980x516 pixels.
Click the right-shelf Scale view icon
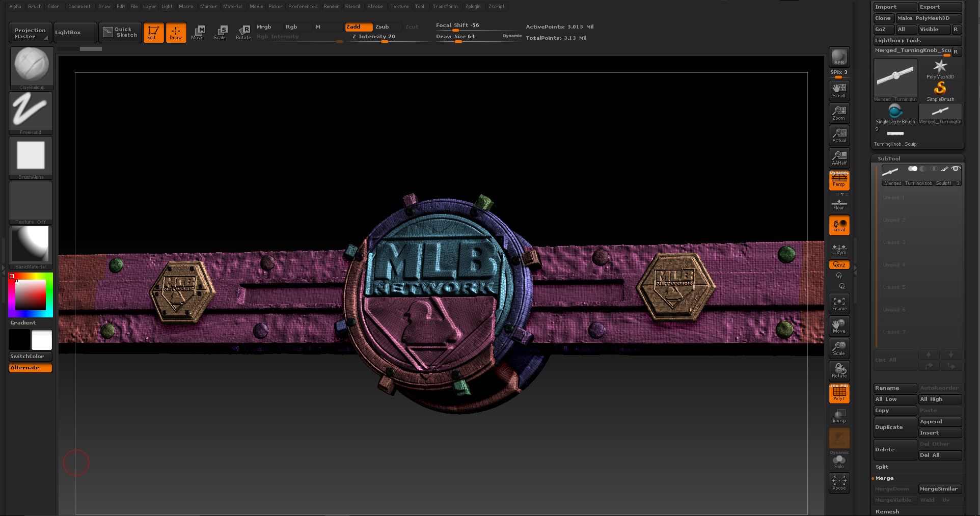click(x=839, y=348)
